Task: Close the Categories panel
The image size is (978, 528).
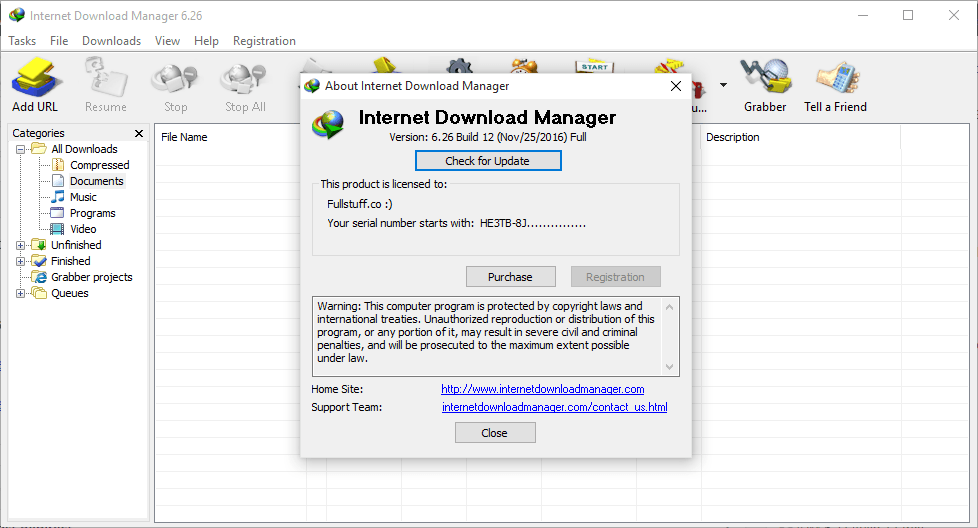Action: [139, 133]
